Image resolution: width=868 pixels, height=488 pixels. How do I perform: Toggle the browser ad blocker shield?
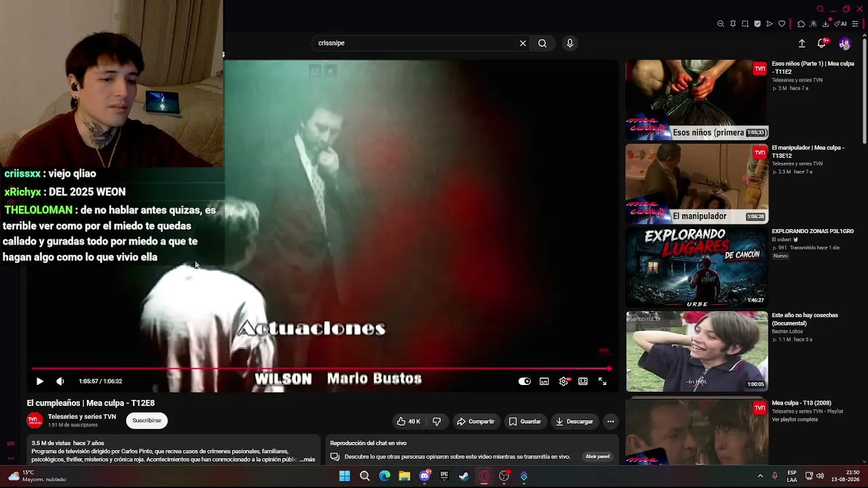757,24
